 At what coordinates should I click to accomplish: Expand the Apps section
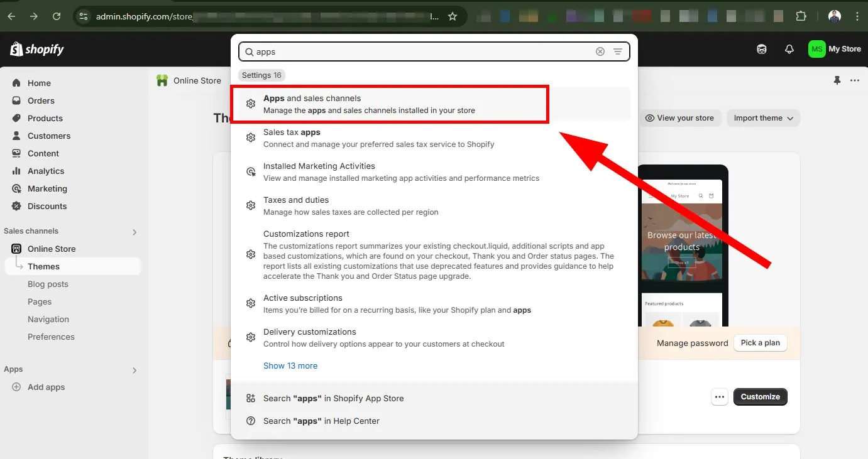pyautogui.click(x=134, y=370)
